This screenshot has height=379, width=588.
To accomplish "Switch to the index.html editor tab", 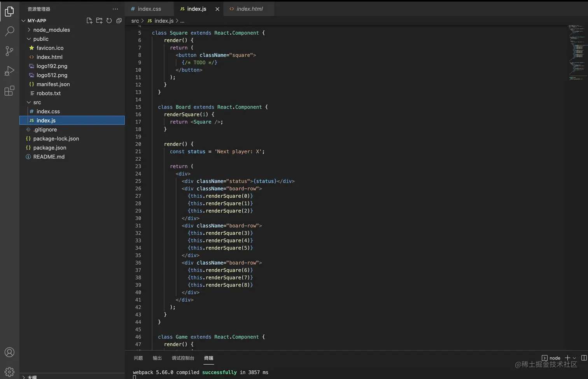I will tap(249, 9).
